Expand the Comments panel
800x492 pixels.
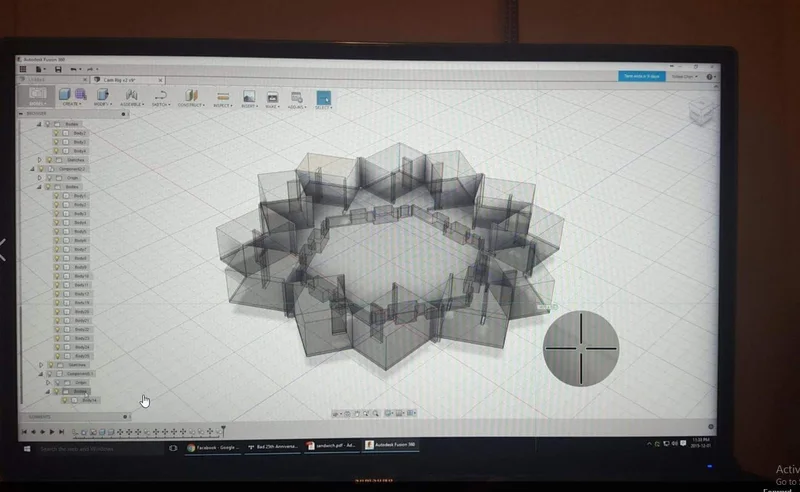pyautogui.click(x=125, y=416)
